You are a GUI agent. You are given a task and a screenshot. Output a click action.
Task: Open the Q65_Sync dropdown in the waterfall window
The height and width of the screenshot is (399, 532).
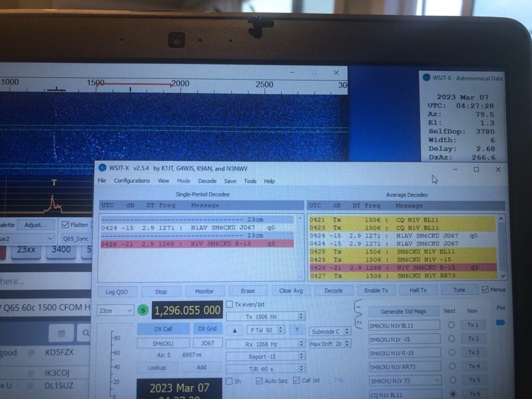click(77, 238)
